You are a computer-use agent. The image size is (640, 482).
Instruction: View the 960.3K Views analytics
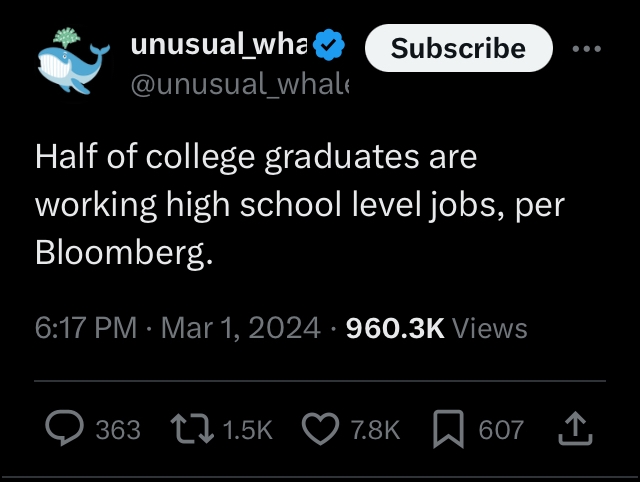point(436,328)
